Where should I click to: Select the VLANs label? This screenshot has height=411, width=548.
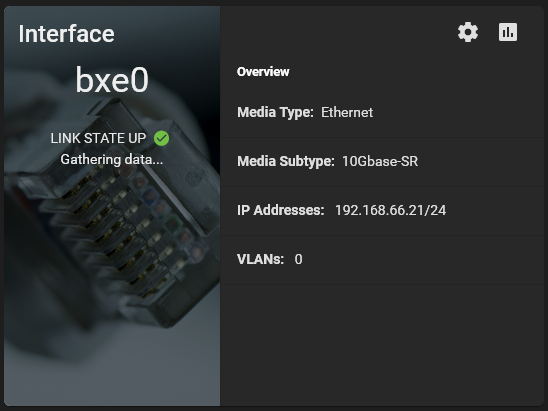click(260, 259)
